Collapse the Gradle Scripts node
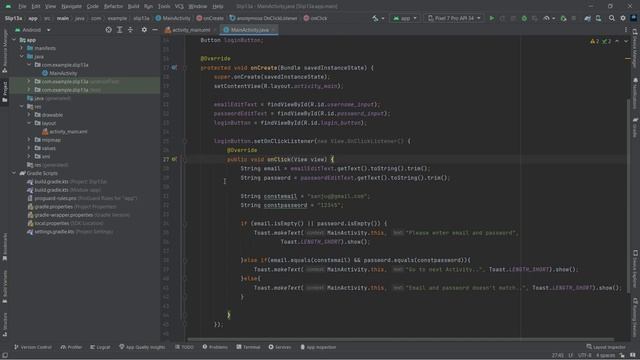The image size is (640, 360). [14, 173]
